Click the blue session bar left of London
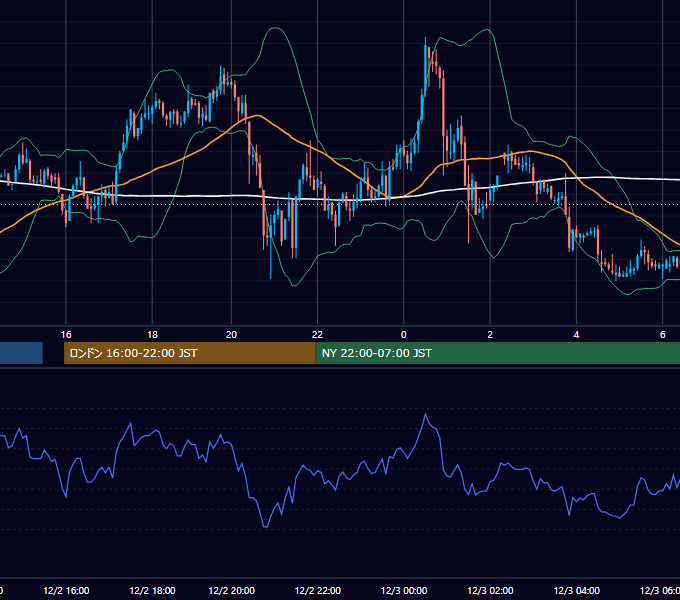The height and width of the screenshot is (600, 680). pyautogui.click(x=21, y=353)
